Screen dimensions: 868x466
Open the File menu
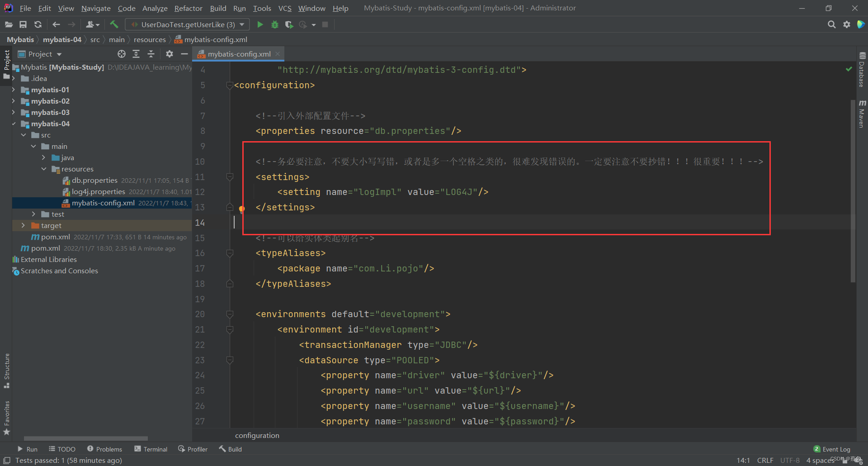25,8
